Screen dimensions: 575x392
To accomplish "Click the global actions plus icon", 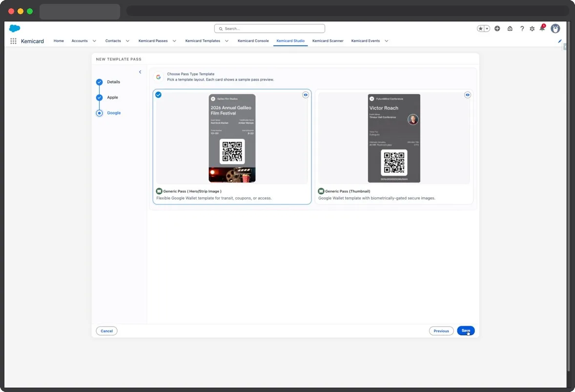I will pyautogui.click(x=497, y=29).
